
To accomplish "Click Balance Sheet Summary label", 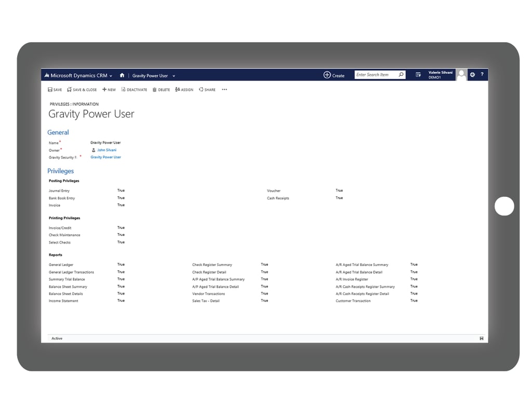I will tap(68, 287).
